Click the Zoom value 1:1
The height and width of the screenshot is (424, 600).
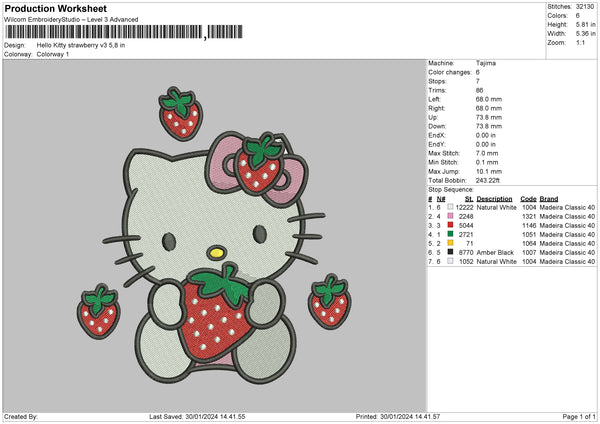(580, 43)
